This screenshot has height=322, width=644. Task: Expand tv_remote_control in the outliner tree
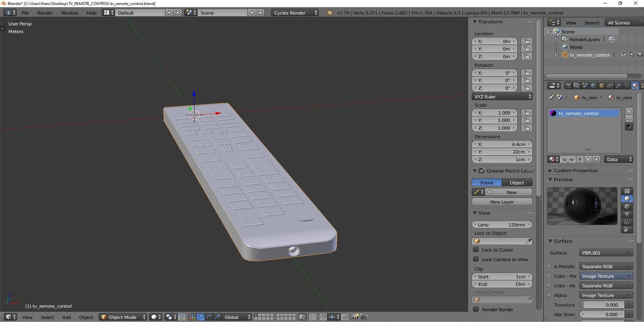tap(556, 55)
